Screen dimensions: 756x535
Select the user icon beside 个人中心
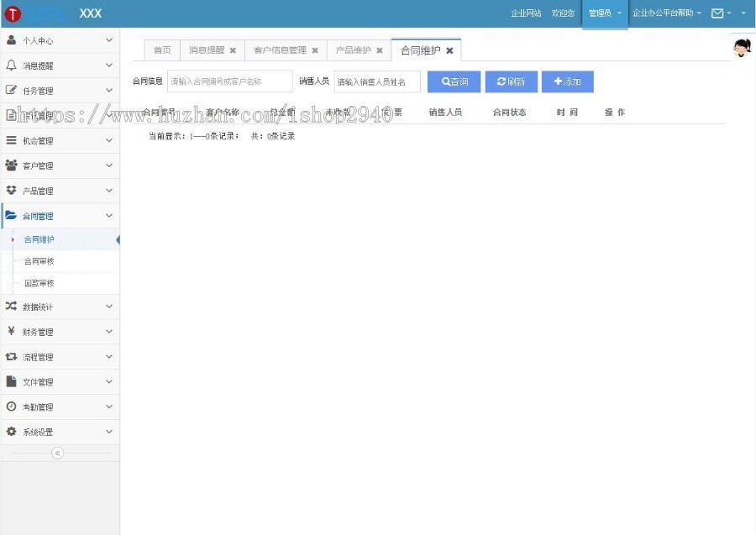10,39
